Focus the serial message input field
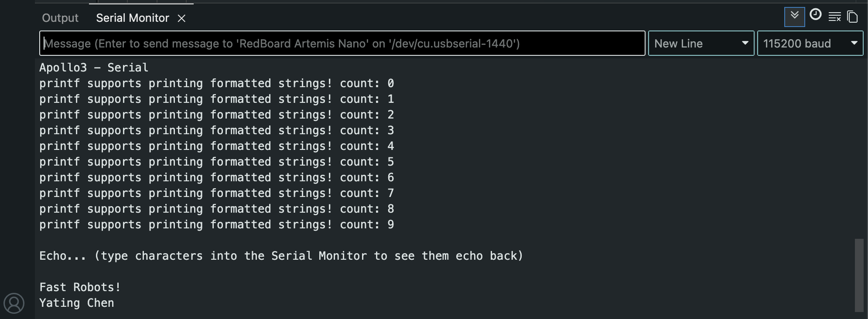Screen dimensions: 868x319 (342, 44)
